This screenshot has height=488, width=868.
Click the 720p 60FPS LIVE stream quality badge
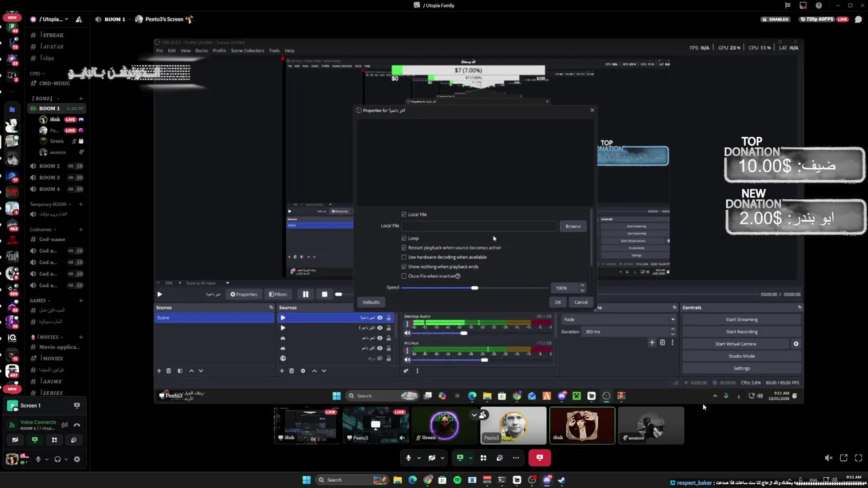coord(825,19)
